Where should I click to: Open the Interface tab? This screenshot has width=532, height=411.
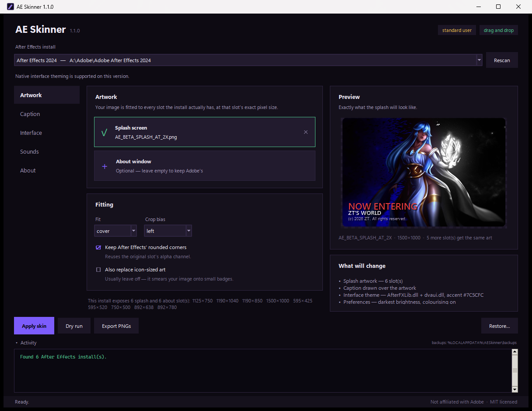[x=47, y=133]
